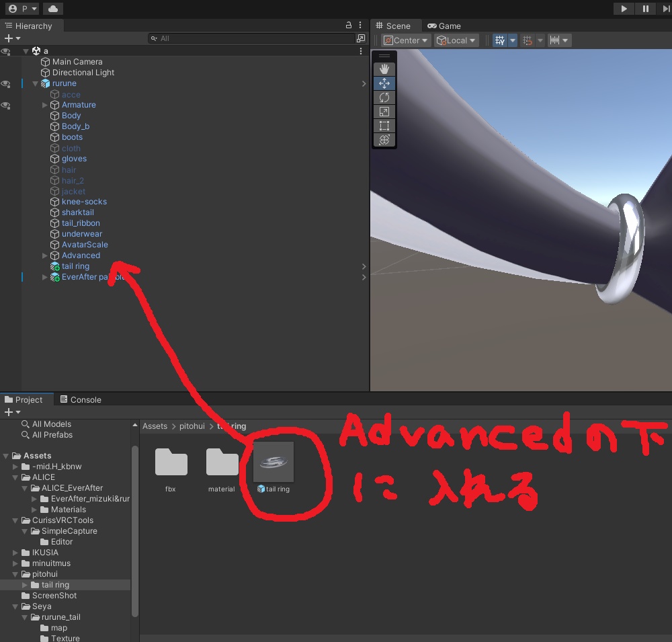Open Hierarchy add object dropdown
The width and height of the screenshot is (672, 642).
click(x=12, y=38)
